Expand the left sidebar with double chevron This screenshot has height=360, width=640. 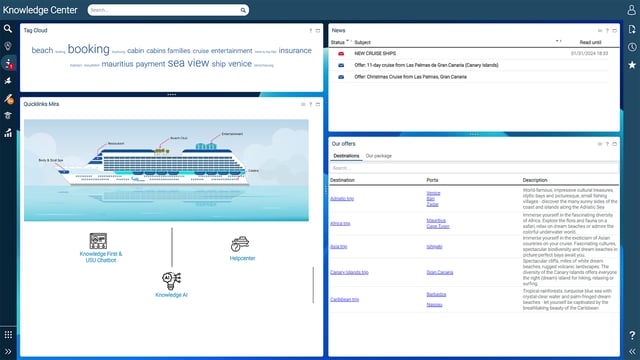click(x=8, y=351)
